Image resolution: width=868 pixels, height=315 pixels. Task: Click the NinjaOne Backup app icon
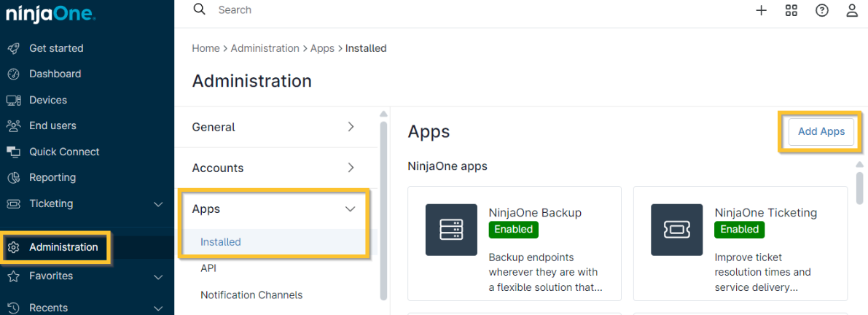tap(451, 230)
